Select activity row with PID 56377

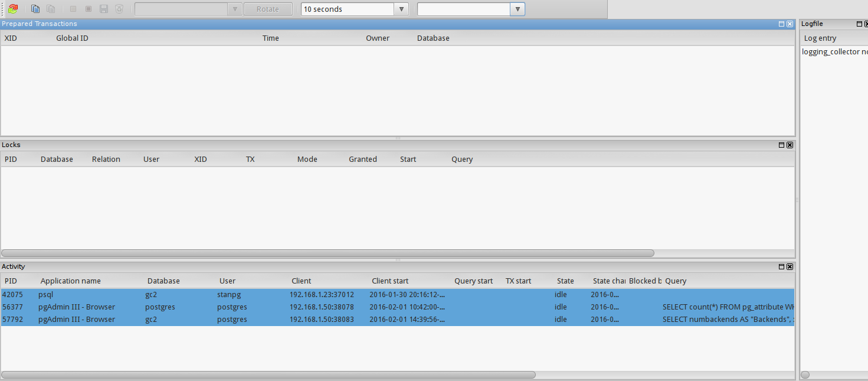pyautogui.click(x=177, y=307)
